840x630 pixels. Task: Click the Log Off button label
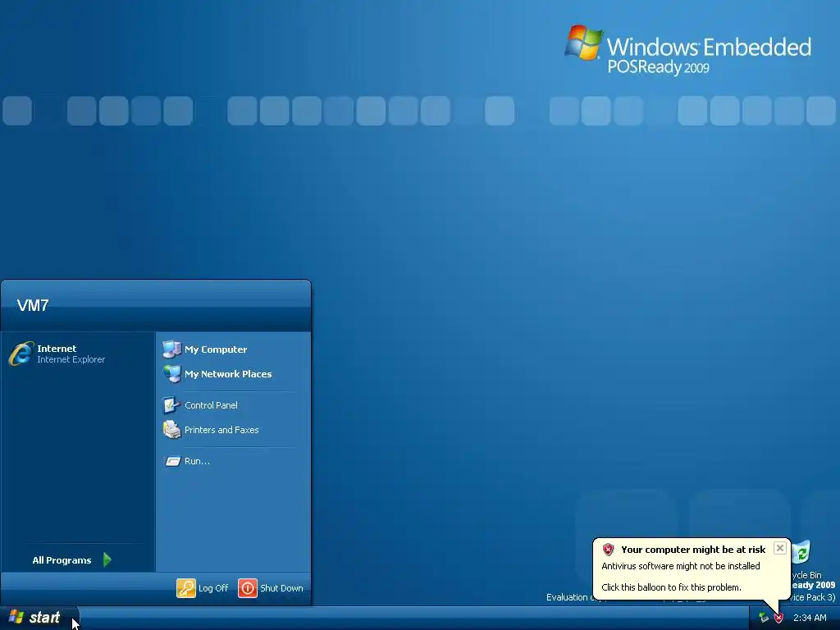[x=213, y=588]
